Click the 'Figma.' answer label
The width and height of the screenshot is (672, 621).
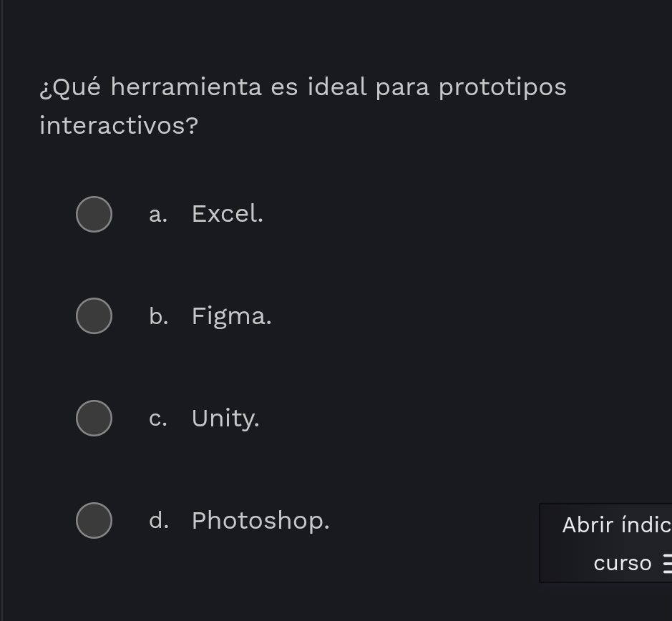(x=231, y=316)
